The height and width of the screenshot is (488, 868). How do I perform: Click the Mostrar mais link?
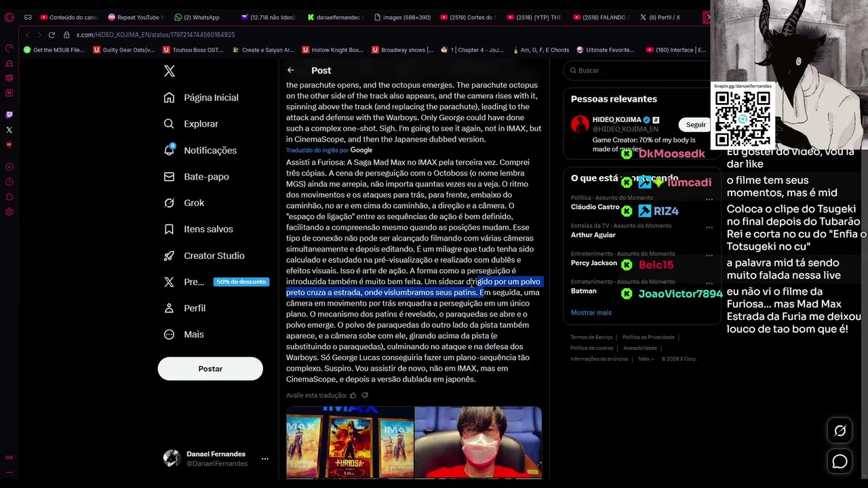(591, 312)
